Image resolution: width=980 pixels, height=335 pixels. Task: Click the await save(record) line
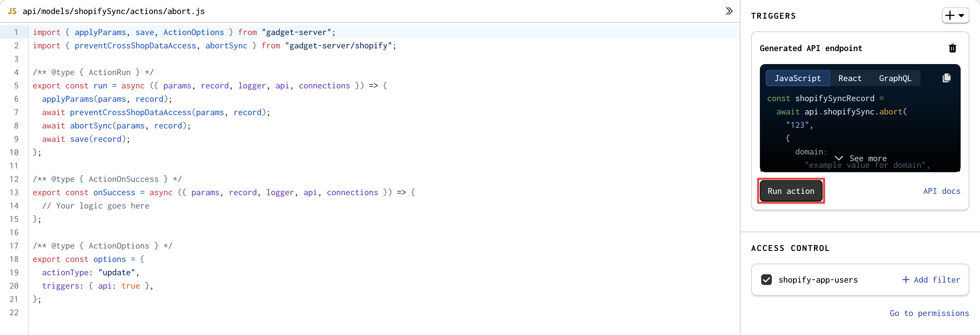(x=86, y=139)
